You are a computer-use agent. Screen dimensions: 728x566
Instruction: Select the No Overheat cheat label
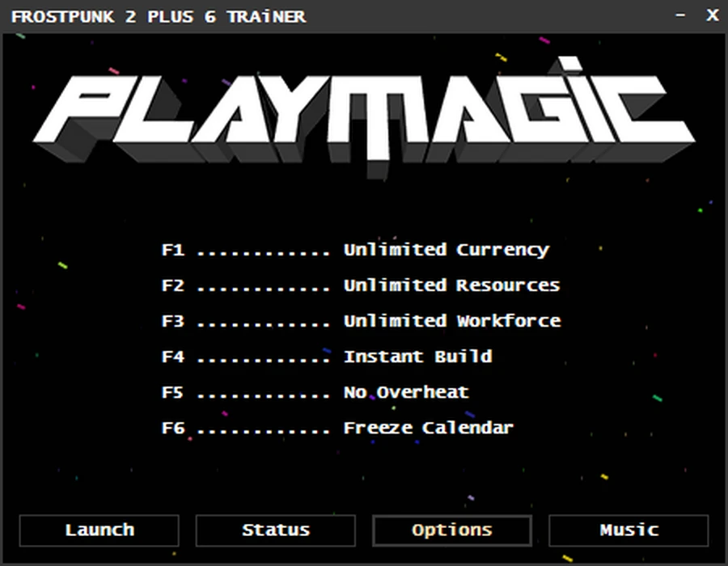coord(406,392)
